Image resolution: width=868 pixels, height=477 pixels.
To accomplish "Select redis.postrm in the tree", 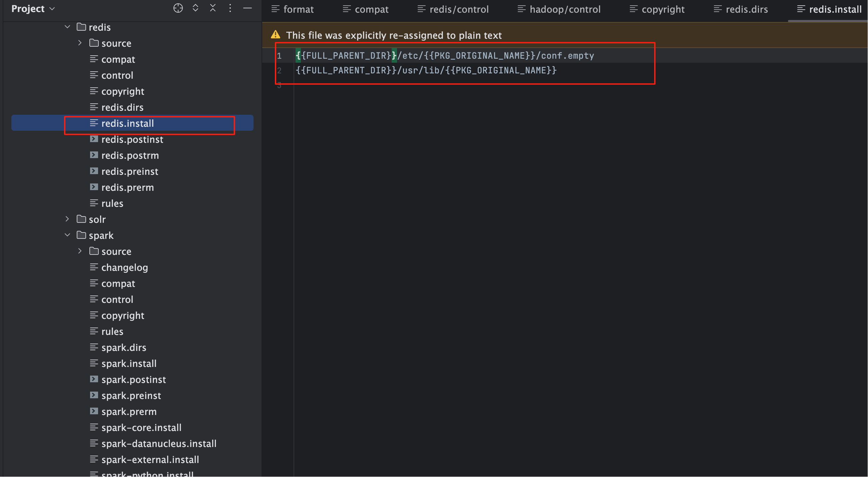I will pyautogui.click(x=130, y=155).
